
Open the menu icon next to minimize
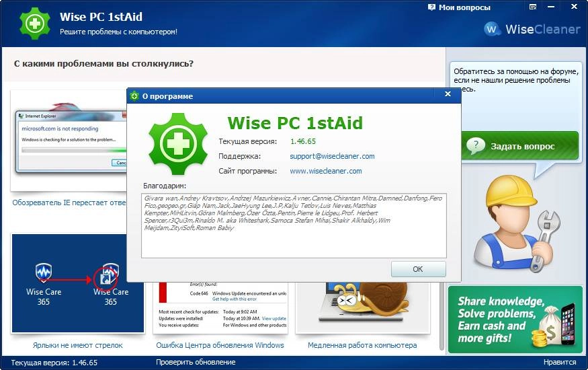click(532, 7)
